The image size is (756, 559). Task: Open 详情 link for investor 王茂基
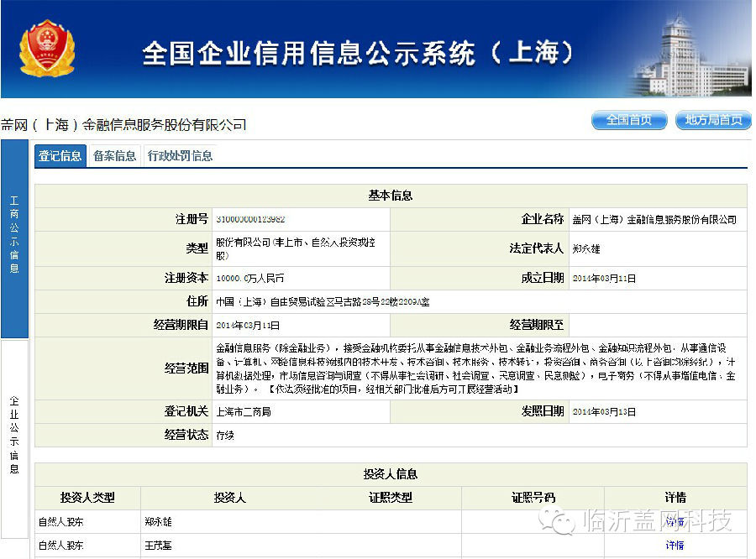tap(675, 545)
